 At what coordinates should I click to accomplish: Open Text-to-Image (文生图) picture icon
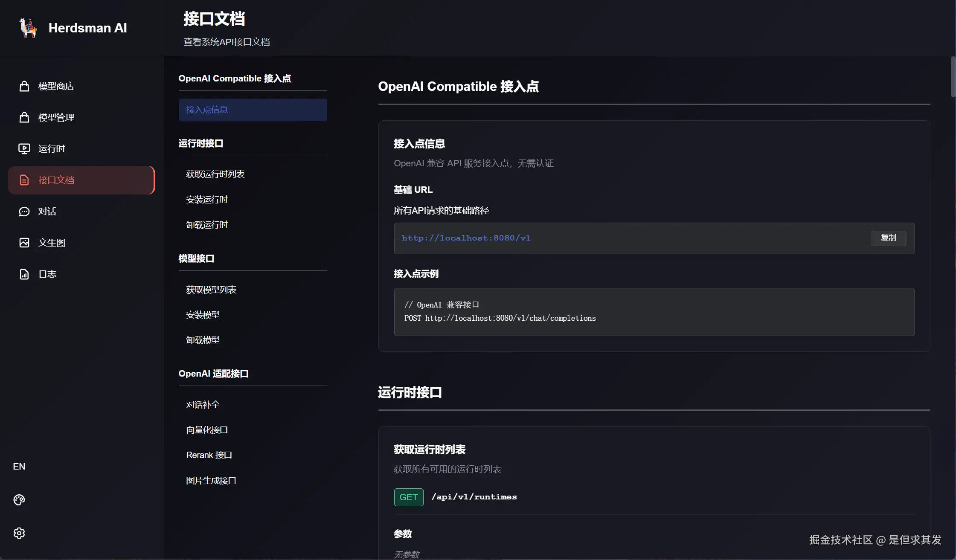pos(24,243)
